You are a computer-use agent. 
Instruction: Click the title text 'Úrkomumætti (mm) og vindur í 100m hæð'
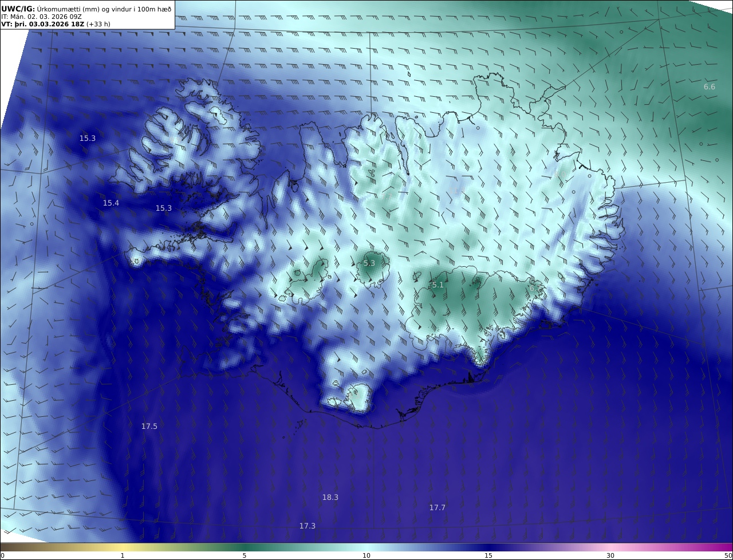coord(104,9)
